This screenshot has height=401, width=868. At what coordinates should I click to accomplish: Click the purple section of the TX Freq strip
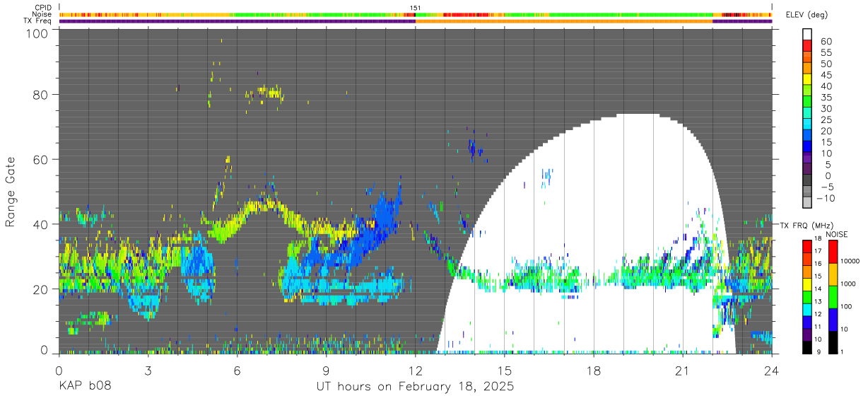237,21
